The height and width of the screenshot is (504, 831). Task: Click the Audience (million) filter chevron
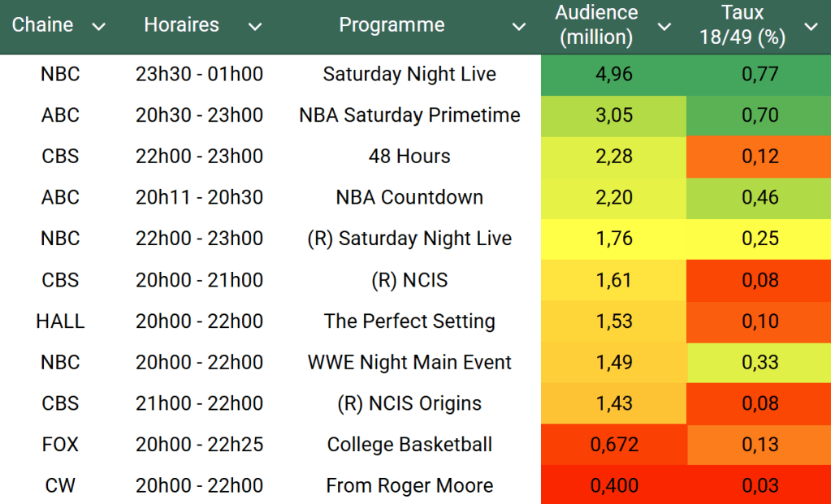[664, 27]
